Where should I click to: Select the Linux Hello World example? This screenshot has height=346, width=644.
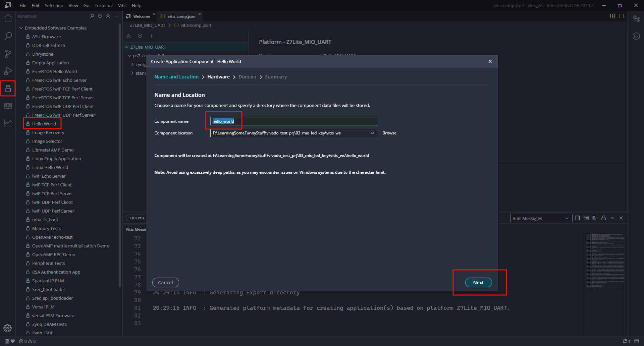50,167
